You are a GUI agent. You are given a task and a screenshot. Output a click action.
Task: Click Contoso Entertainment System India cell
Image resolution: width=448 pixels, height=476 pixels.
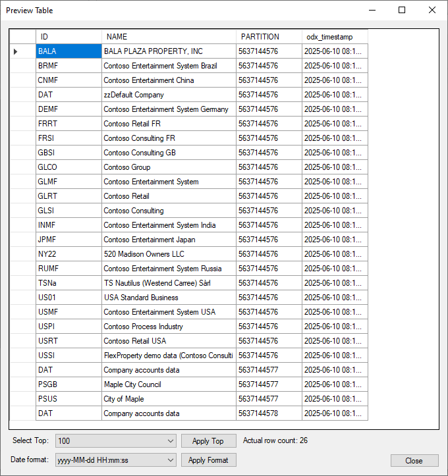click(x=169, y=225)
